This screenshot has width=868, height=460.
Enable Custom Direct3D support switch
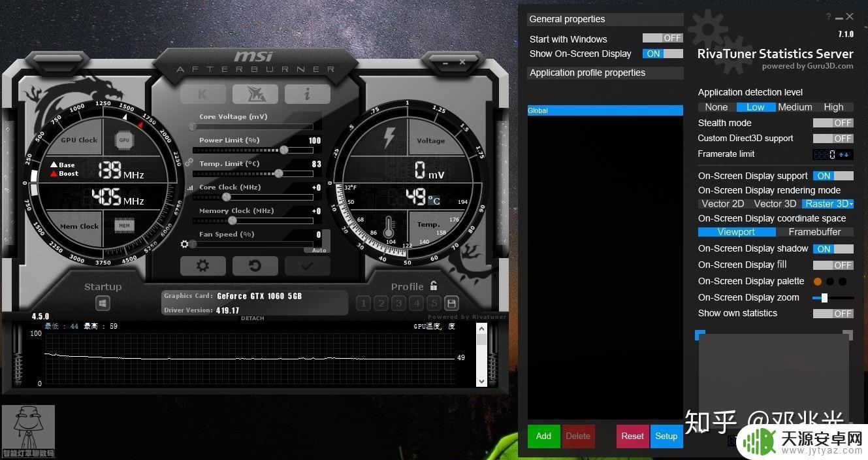click(x=833, y=139)
